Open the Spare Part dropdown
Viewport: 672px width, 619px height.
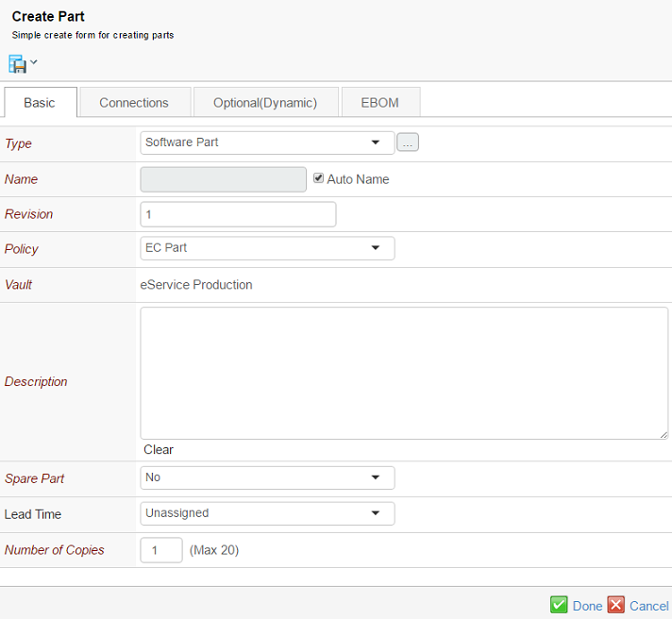267,477
